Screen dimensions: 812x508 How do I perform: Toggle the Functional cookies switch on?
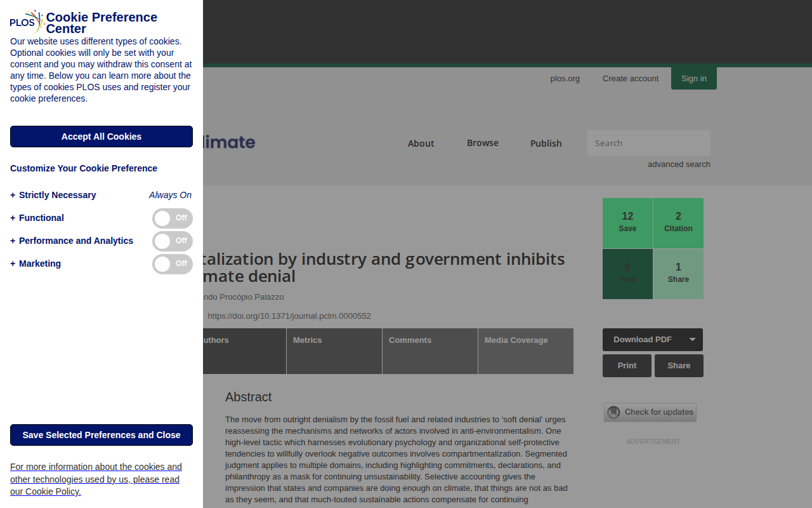click(x=173, y=218)
